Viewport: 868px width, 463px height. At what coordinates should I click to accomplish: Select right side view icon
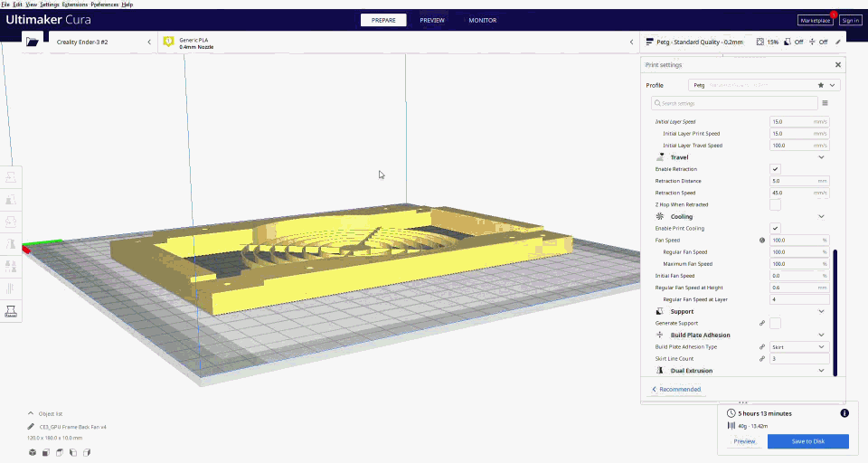pyautogui.click(x=87, y=452)
